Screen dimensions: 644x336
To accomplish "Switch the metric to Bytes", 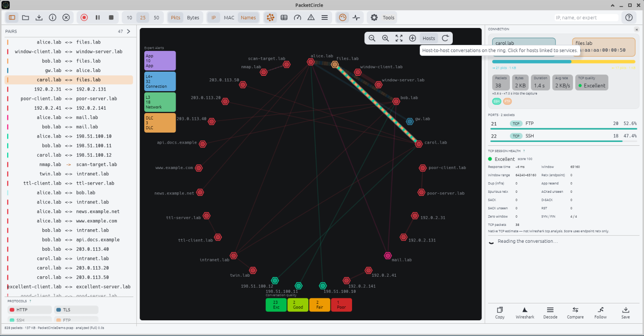I will (193, 17).
